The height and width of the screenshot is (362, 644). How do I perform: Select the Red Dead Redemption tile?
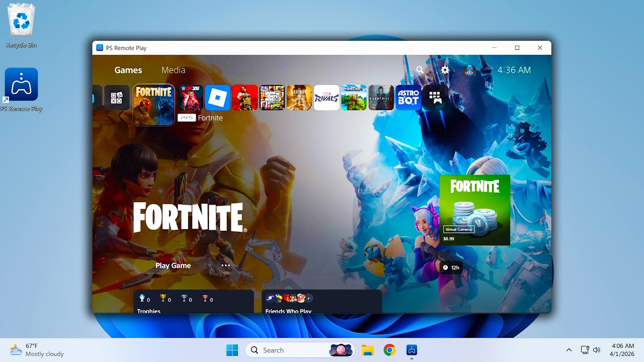[x=245, y=98]
